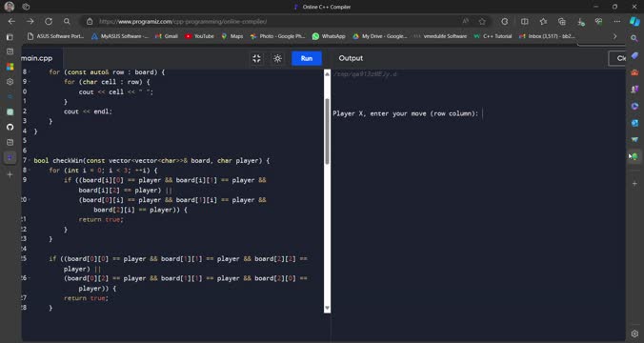
Task: Click the code editor scrollbar thumb
Action: coord(327,131)
